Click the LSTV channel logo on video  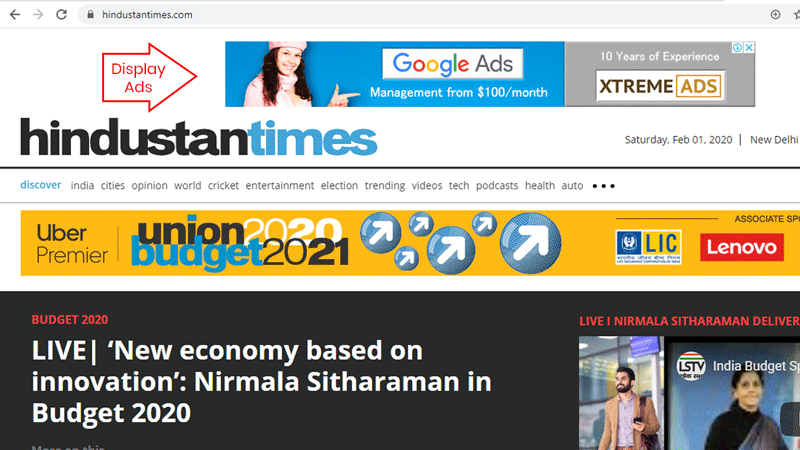click(x=691, y=366)
